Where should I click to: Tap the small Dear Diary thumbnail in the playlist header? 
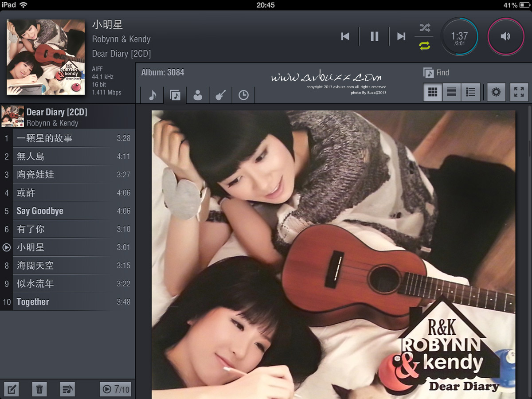[x=12, y=117]
